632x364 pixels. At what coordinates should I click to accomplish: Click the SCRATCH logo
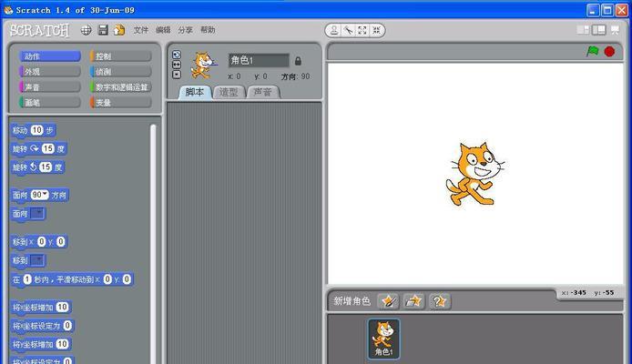tap(39, 30)
